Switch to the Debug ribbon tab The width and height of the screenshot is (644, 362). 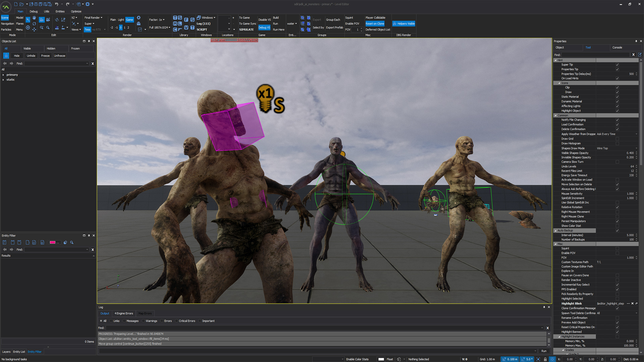point(34,11)
